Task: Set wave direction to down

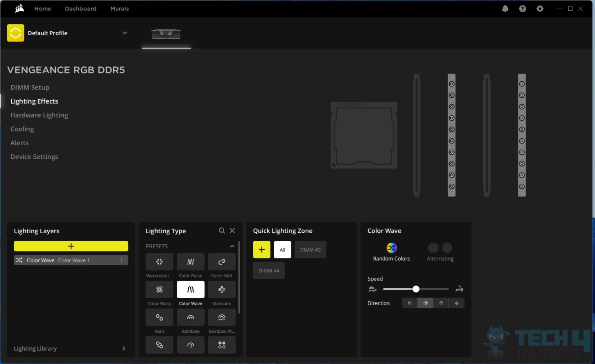Action: click(x=457, y=303)
